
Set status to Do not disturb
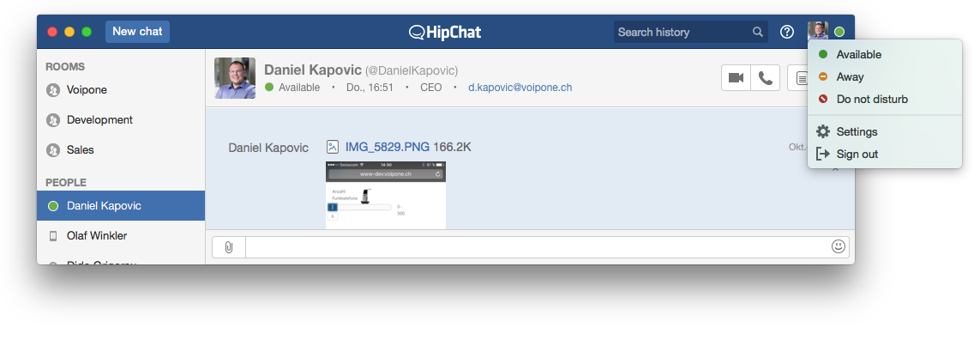click(884, 100)
